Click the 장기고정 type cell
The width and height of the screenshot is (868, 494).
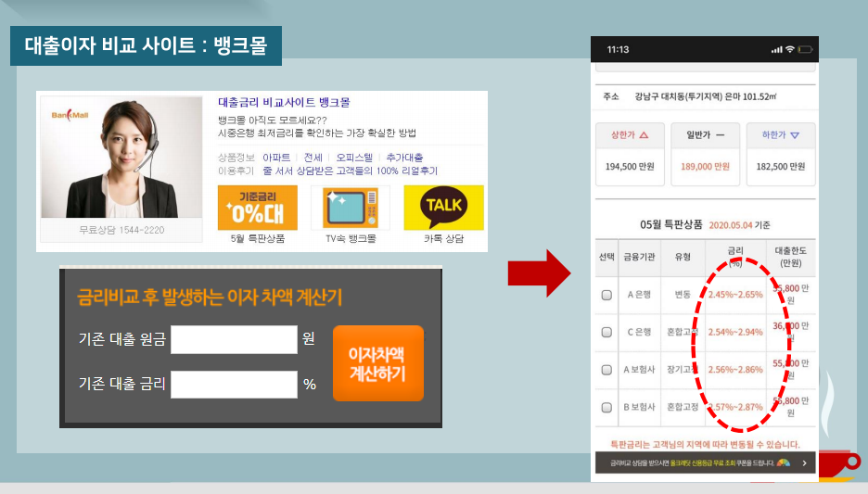coord(683,370)
